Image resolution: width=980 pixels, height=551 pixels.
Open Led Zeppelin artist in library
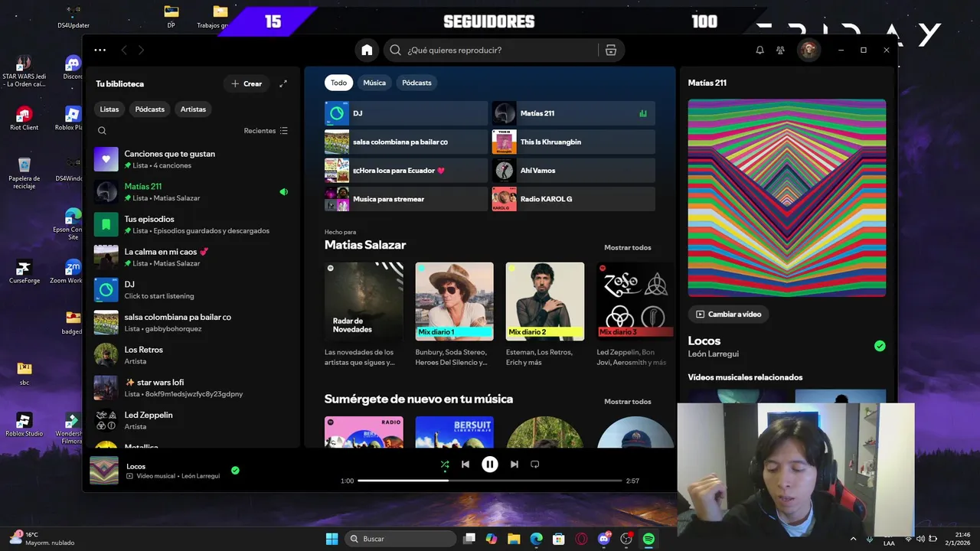coord(191,420)
